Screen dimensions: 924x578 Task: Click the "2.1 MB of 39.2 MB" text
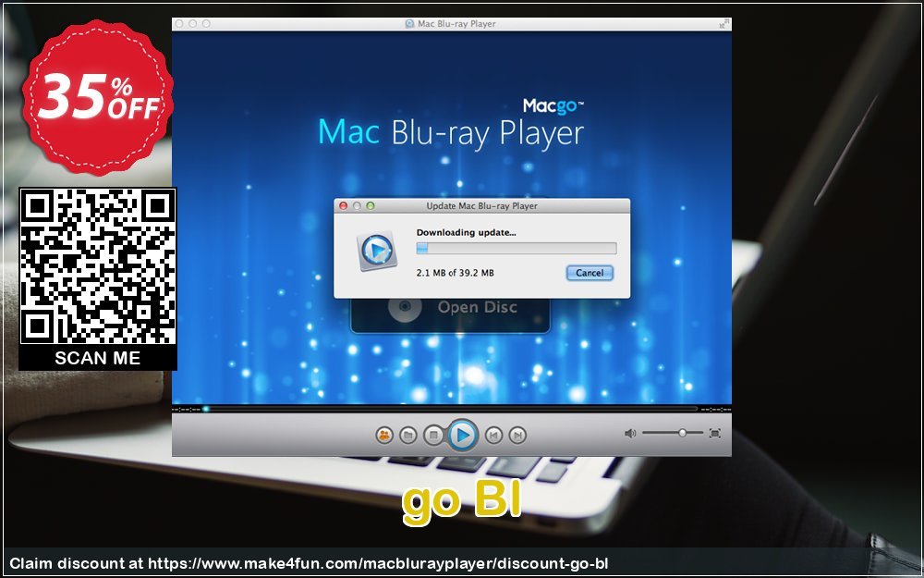click(455, 273)
